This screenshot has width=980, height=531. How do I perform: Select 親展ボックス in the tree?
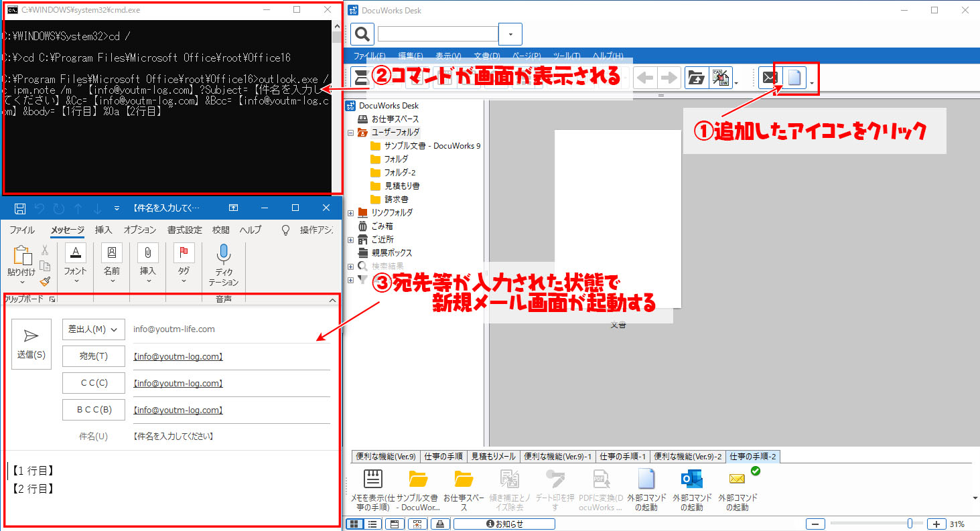click(x=392, y=252)
